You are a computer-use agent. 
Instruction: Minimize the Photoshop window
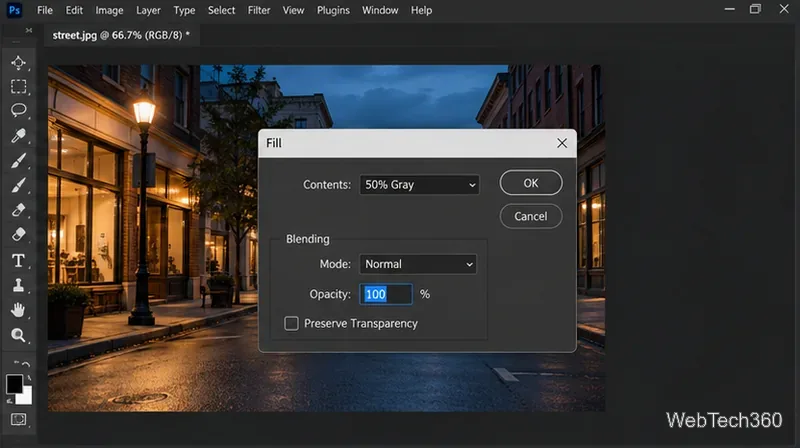[730, 9]
